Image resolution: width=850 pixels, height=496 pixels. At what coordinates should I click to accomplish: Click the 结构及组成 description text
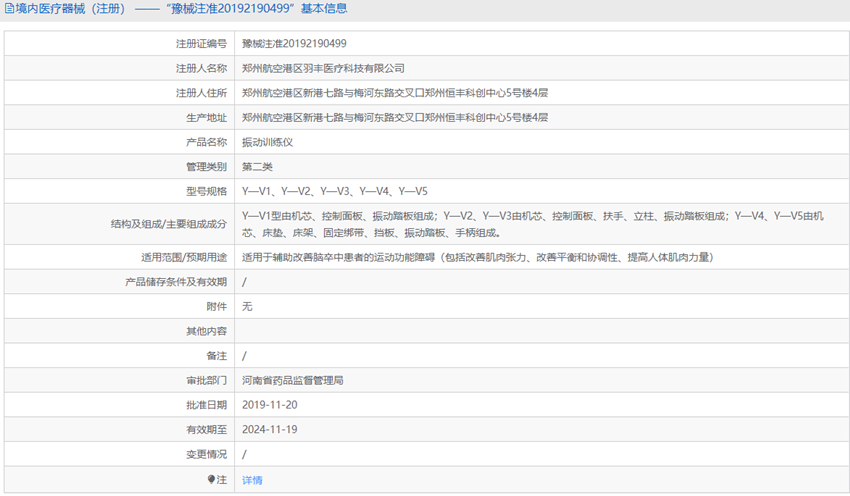click(538, 224)
